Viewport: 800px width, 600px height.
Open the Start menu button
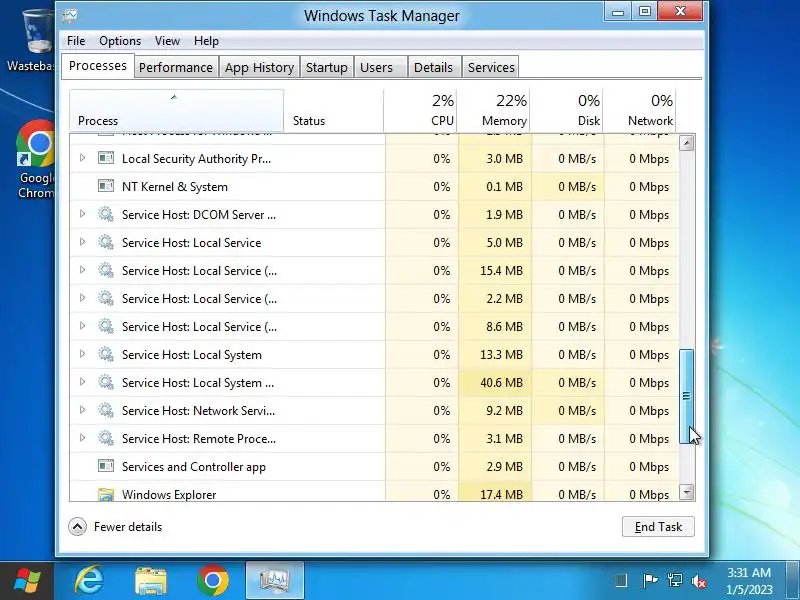click(x=27, y=581)
